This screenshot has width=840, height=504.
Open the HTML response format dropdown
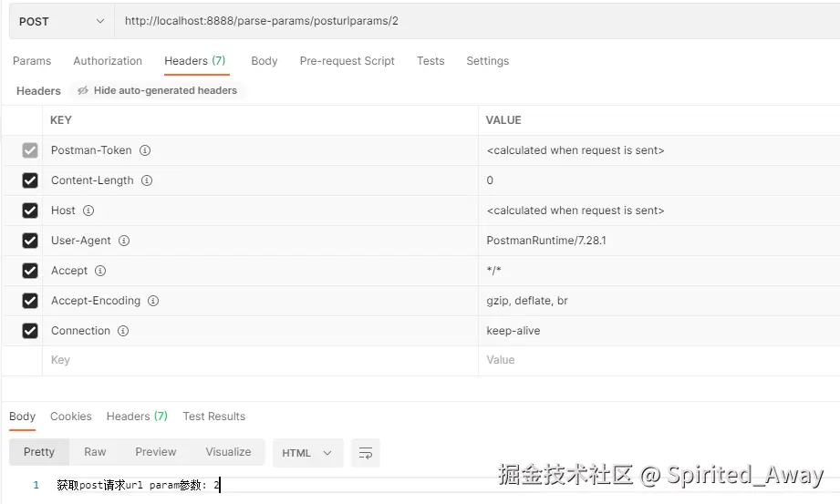click(x=307, y=453)
